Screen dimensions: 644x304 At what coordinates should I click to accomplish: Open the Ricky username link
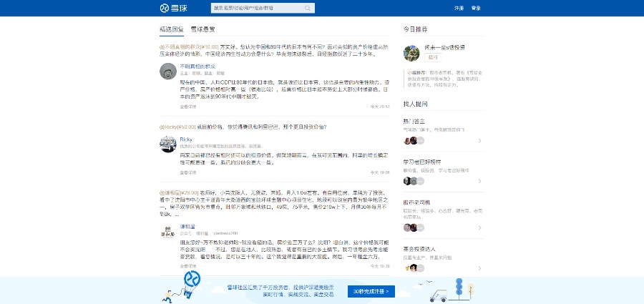[186, 139]
